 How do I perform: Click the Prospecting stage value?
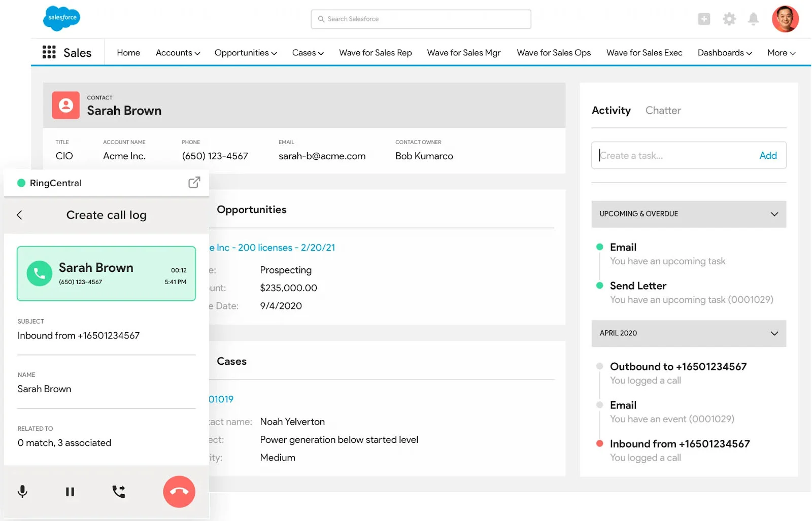286,270
